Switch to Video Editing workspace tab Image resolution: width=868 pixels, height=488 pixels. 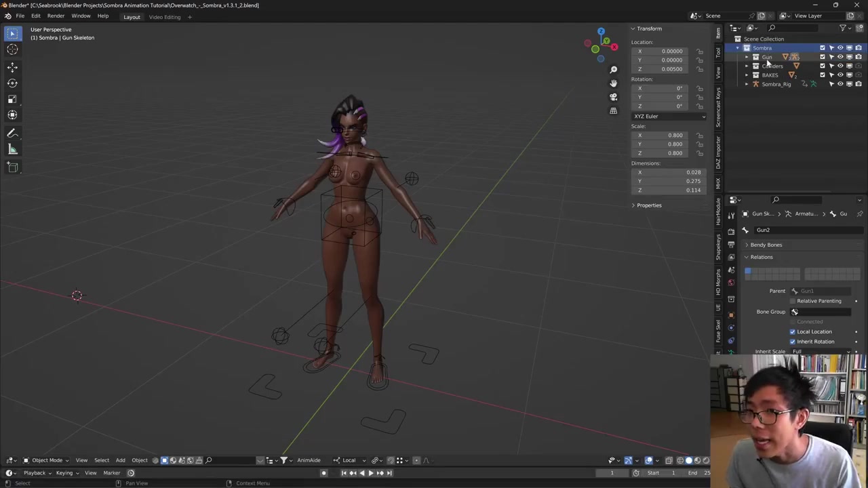click(x=165, y=17)
